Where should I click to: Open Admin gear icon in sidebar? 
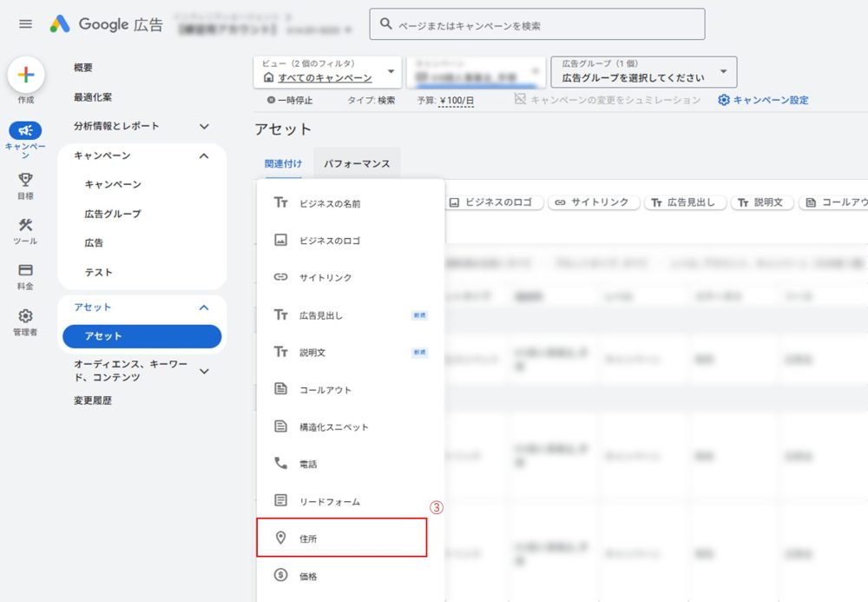[25, 315]
